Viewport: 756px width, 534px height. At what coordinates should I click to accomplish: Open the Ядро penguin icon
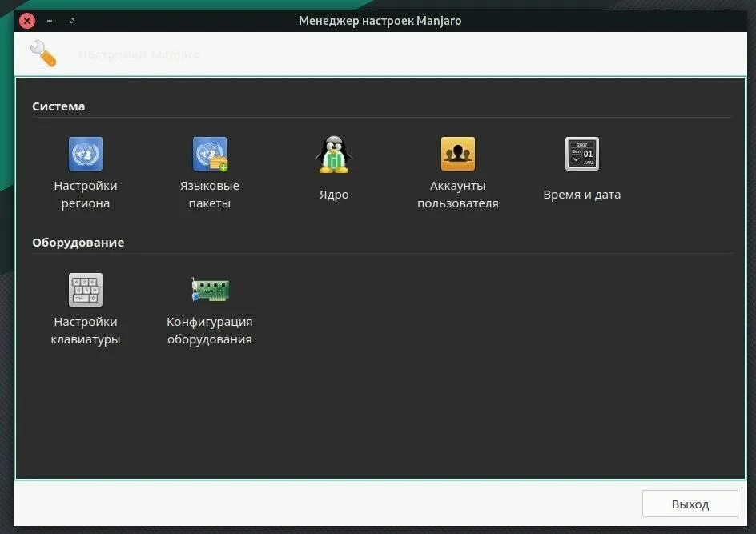pyautogui.click(x=334, y=155)
